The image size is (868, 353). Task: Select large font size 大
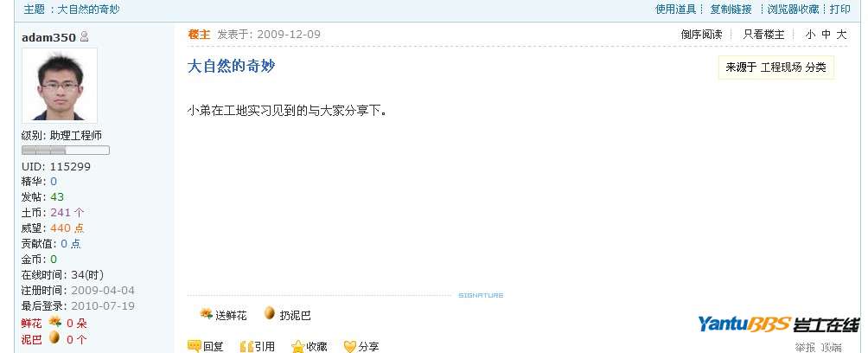tap(841, 35)
